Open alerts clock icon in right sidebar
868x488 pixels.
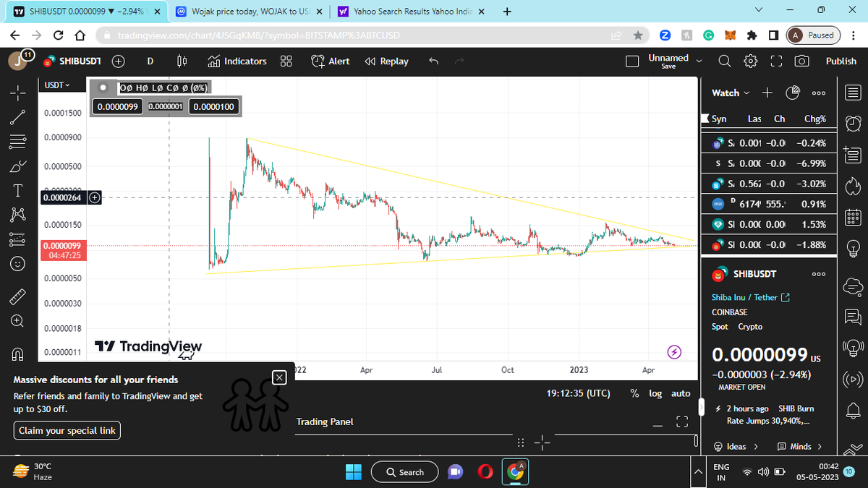(852, 123)
